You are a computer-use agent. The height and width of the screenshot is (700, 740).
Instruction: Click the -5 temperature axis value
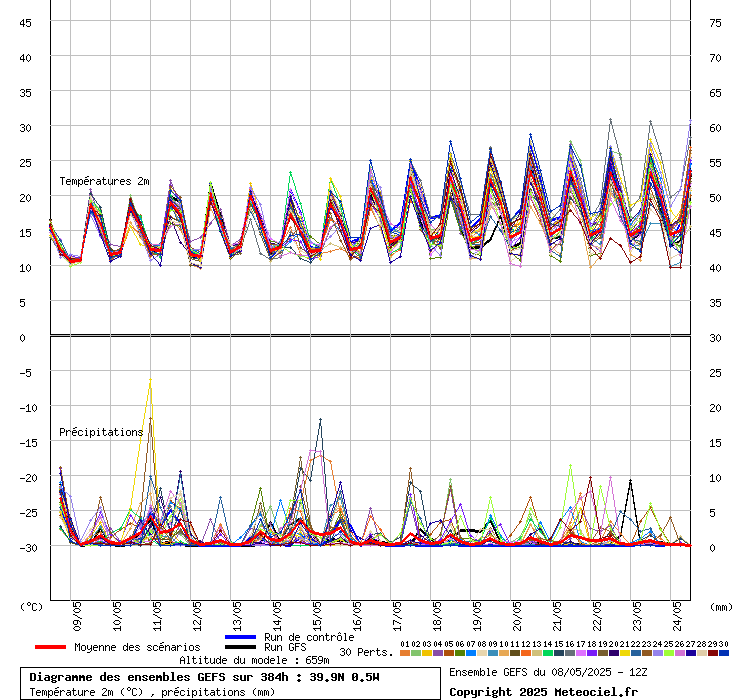[25, 373]
